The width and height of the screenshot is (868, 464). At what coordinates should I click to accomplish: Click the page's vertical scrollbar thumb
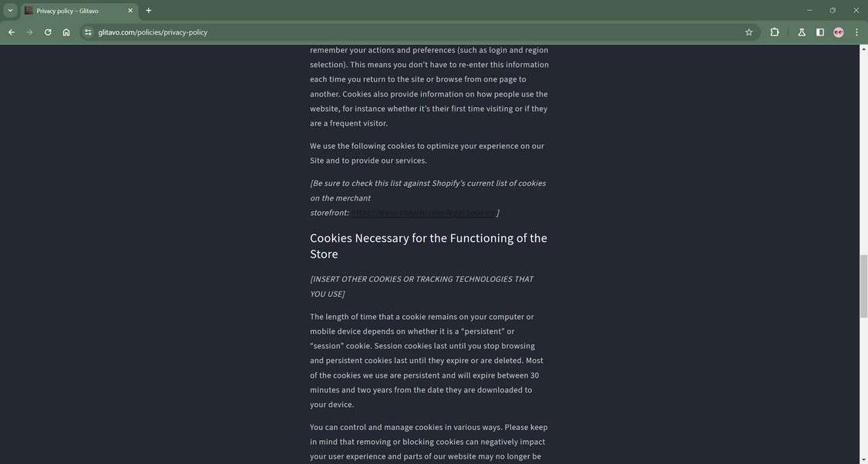click(863, 285)
